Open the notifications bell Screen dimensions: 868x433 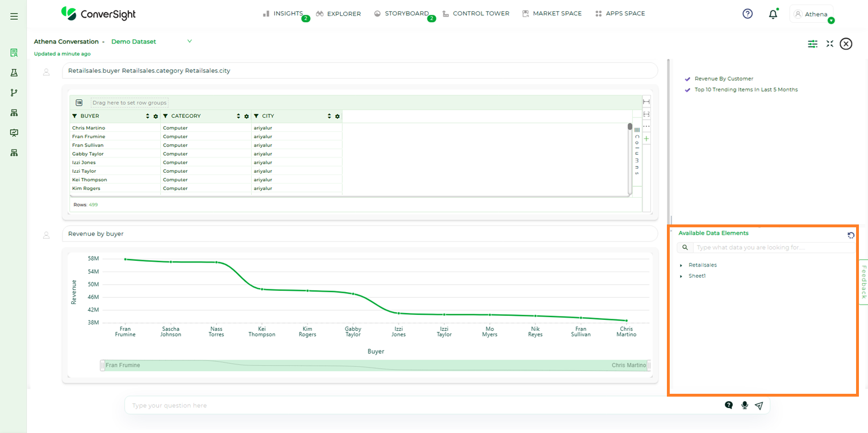point(773,14)
